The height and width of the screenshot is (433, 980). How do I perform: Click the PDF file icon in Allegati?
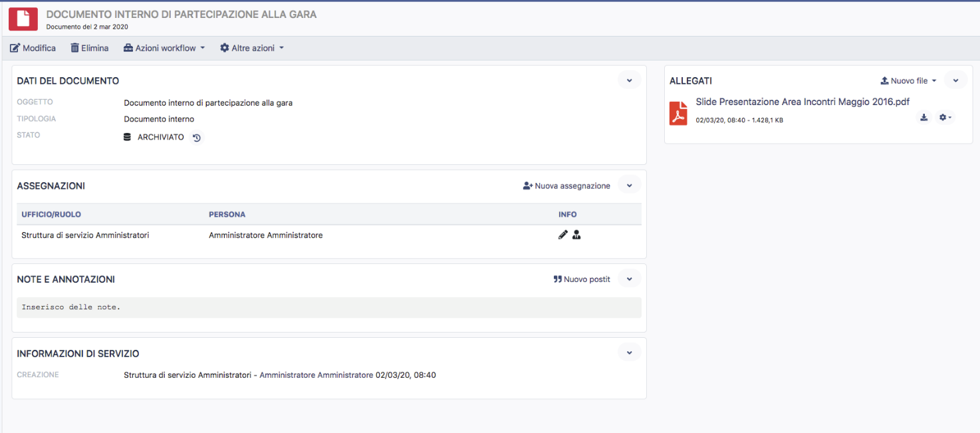[678, 114]
